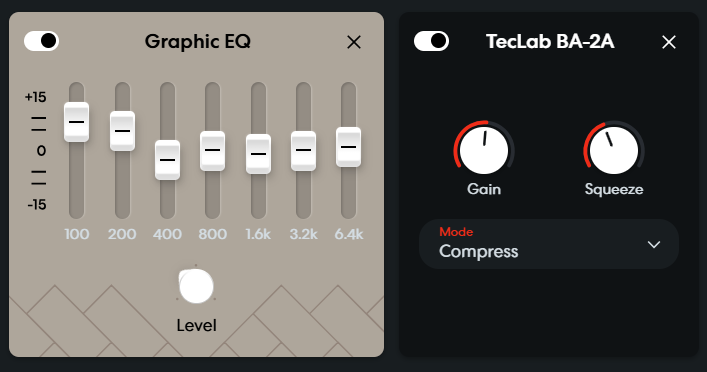Click the 6.4k slider handle
The width and height of the screenshot is (707, 372).
click(x=349, y=147)
